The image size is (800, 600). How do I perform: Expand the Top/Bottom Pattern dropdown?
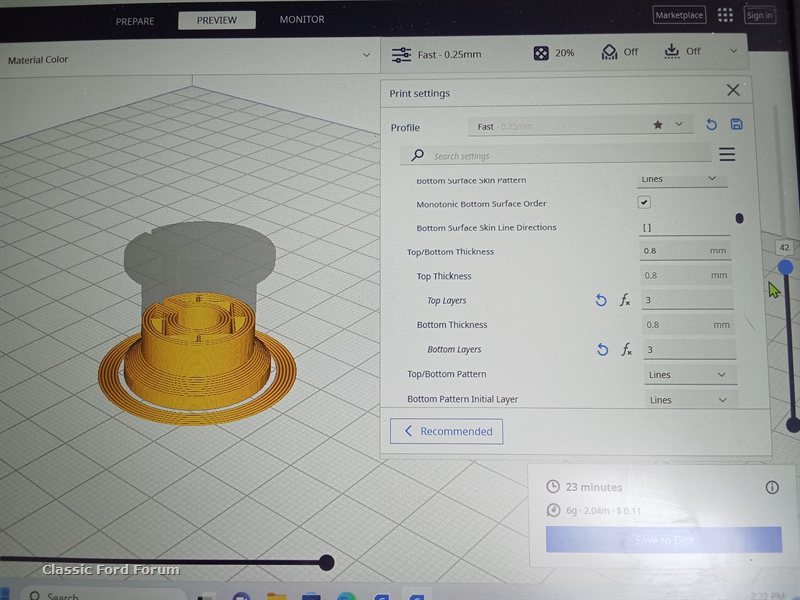click(x=687, y=375)
